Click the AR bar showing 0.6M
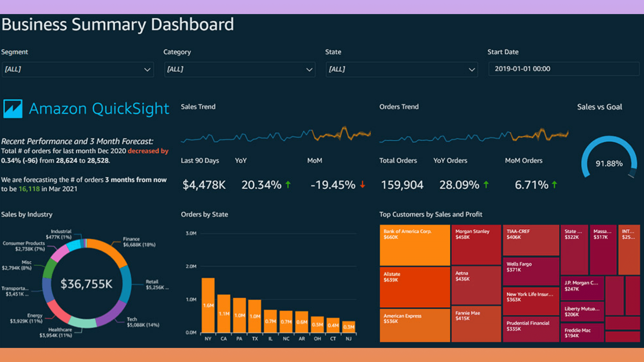This screenshot has height=362, width=644. click(x=302, y=322)
